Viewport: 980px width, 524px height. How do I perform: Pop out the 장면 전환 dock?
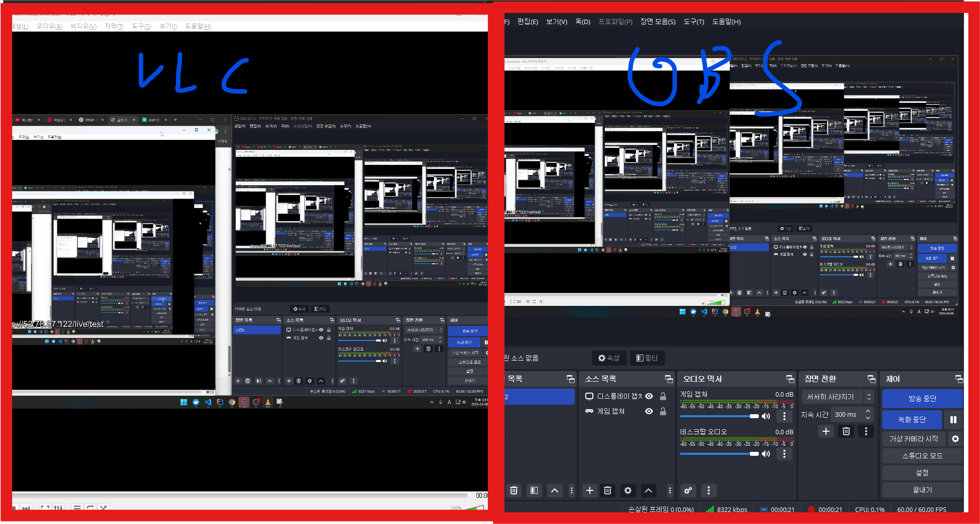click(871, 379)
